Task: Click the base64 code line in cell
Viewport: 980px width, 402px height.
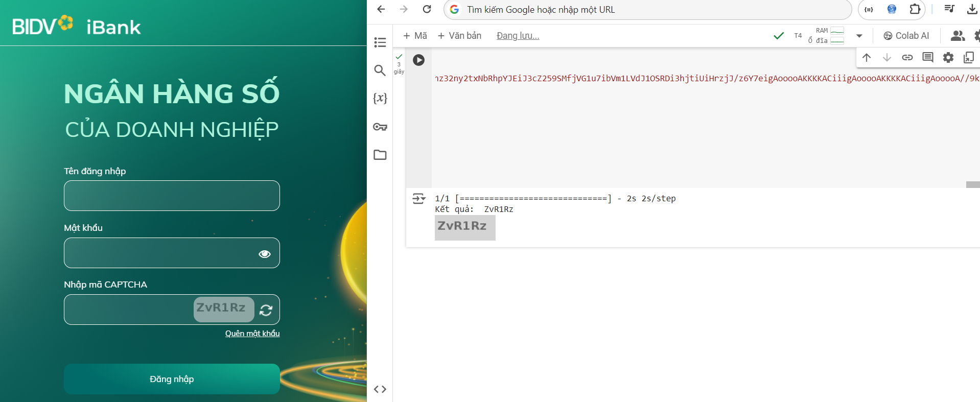Action: (x=707, y=78)
